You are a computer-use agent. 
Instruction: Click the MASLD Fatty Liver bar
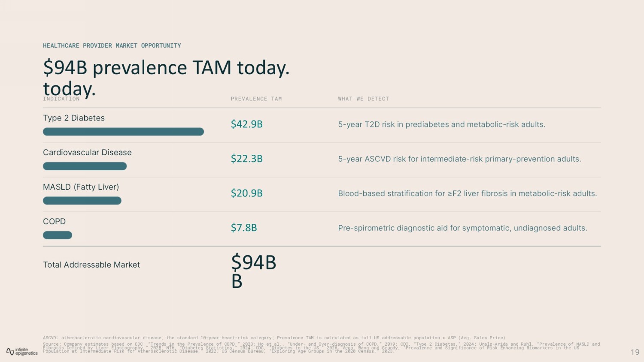pyautogui.click(x=82, y=201)
